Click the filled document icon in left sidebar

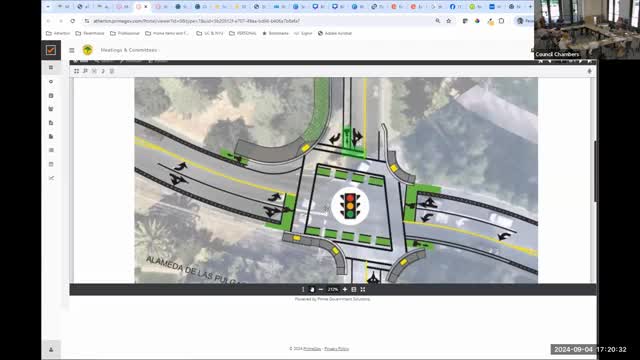tap(51, 136)
